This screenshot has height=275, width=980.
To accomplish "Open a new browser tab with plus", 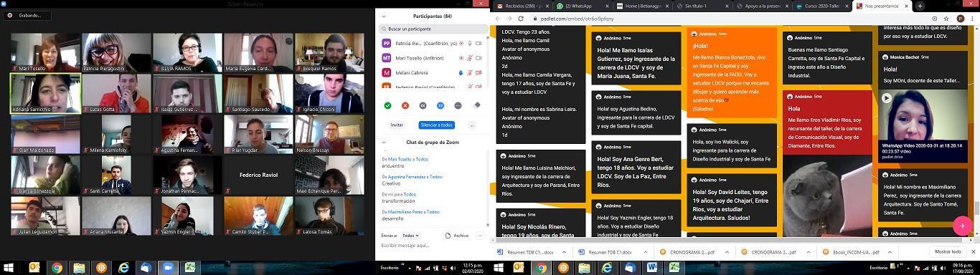I will pyautogui.click(x=920, y=6).
